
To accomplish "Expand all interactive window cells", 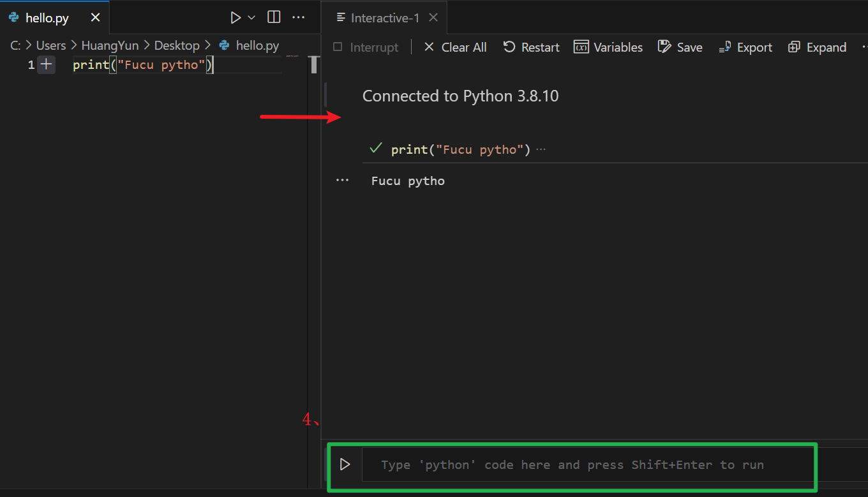I will 818,47.
